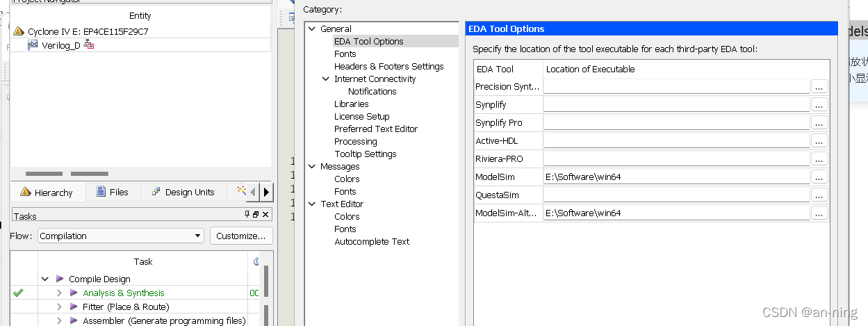Float the Tasks panel window

[256, 215]
